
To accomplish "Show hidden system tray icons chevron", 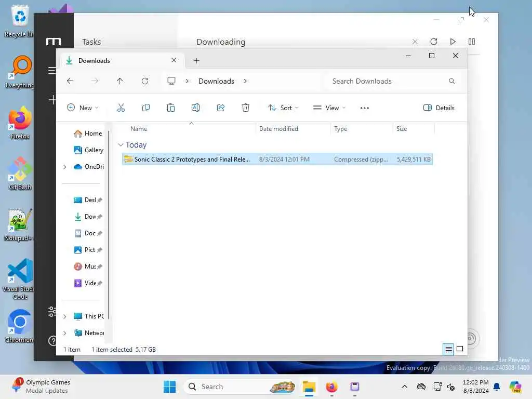I will pos(404,387).
